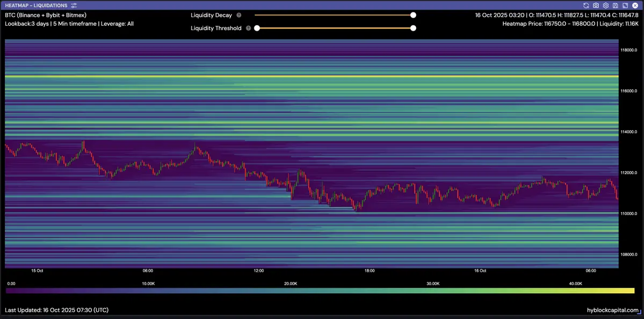
Task: Click the BTC exchange selection text
Action: [x=46, y=15]
